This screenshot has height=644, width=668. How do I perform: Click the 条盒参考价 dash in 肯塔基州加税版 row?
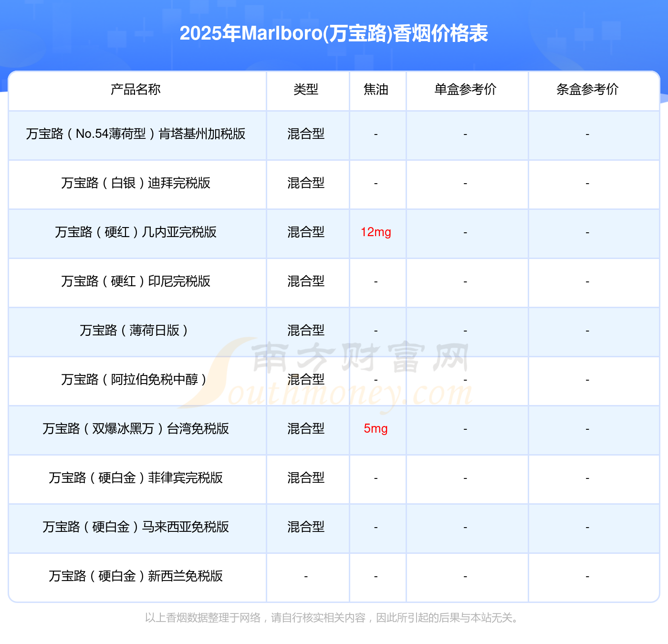[587, 135]
